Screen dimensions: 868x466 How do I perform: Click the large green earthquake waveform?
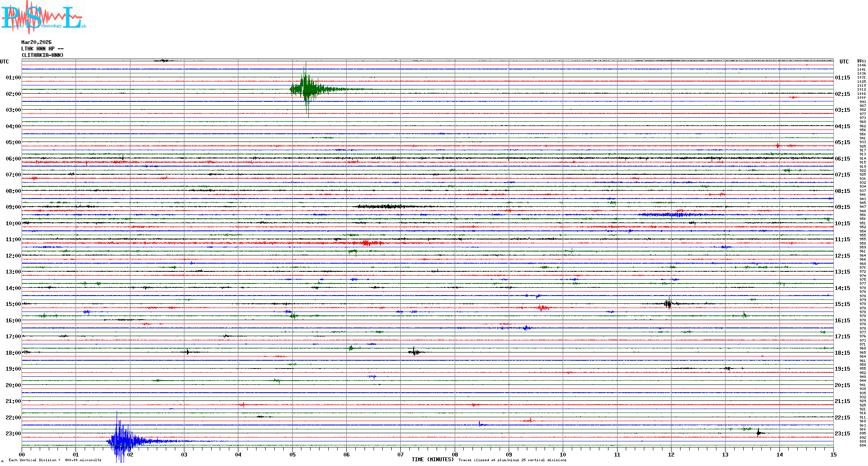pyautogui.click(x=307, y=89)
